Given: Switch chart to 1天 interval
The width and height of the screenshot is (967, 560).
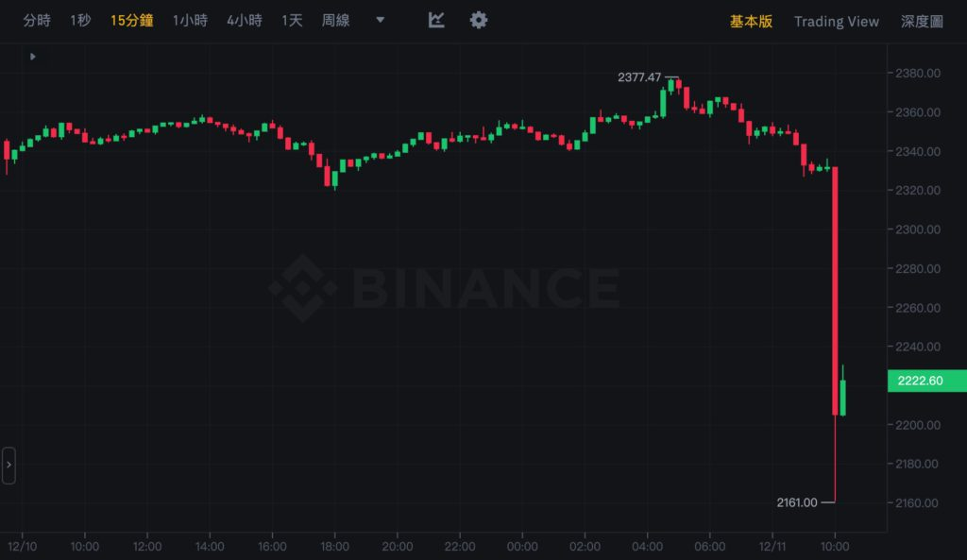Looking at the screenshot, I should point(292,20).
